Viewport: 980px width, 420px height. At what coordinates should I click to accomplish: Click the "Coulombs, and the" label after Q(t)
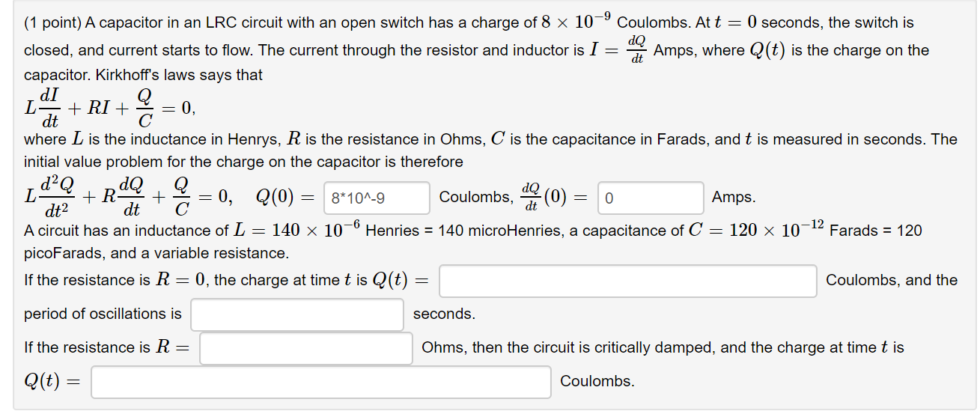[x=892, y=281]
